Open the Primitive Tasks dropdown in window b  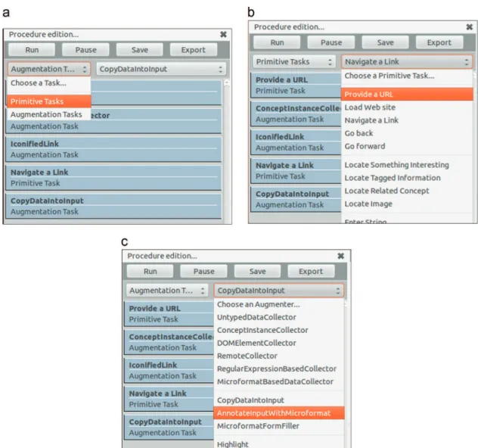(294, 61)
